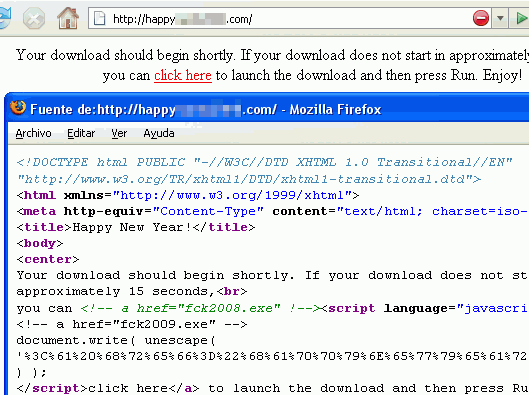The width and height of the screenshot is (529, 395).
Task: Click into the URL address field
Action: [x=290, y=19]
